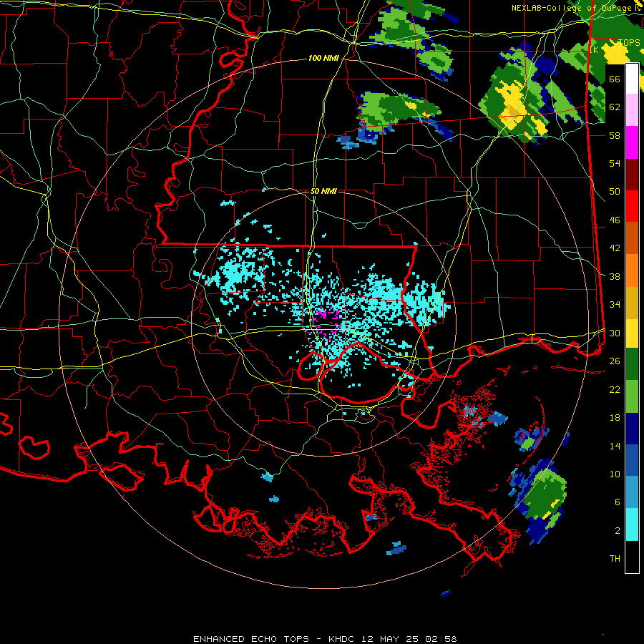This screenshot has height=644, width=644.
Task: Click the light green legend swatch
Action: 632,396
